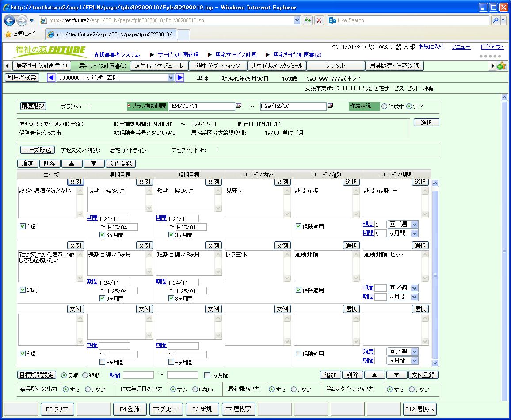Image resolution: width=511 pixels, height=420 pixels.
Task: Click the 頻度 input field showing 2
Action: 380,224
